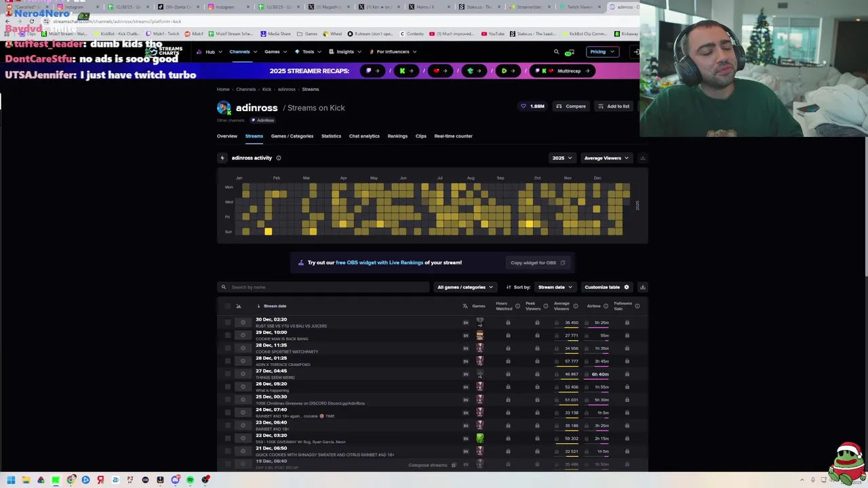Viewport: 868px width, 488px height.
Task: Switch to the Overview tab
Action: (x=227, y=136)
